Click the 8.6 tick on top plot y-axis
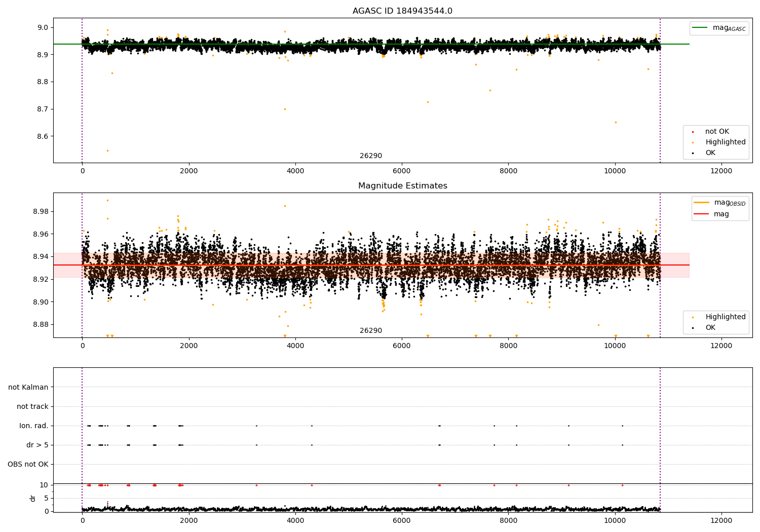Image resolution: width=760 pixels, height=532 pixels. (x=43, y=136)
